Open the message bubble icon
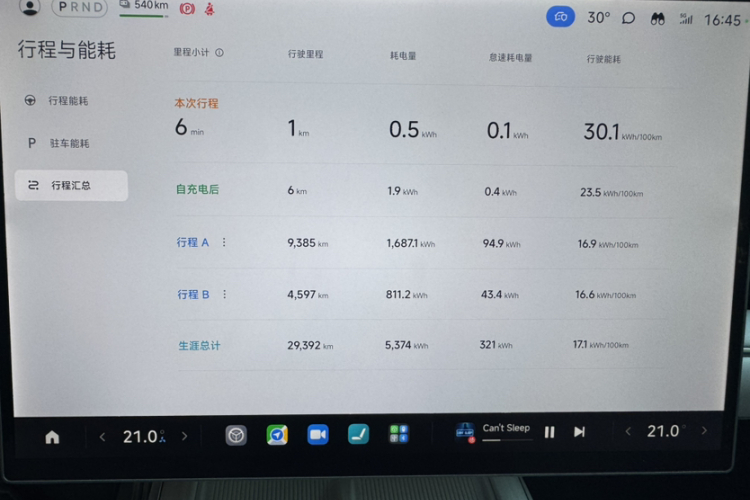 (x=628, y=19)
